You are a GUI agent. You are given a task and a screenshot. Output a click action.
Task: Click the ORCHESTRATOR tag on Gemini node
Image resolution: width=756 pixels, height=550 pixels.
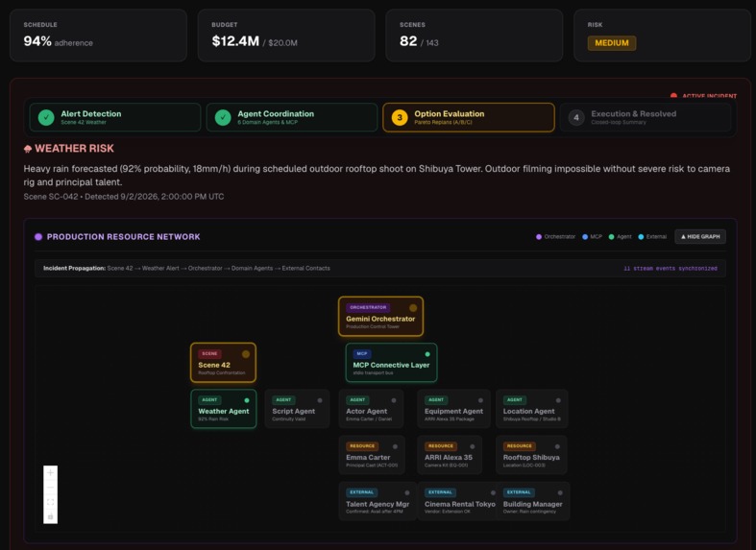pyautogui.click(x=368, y=307)
